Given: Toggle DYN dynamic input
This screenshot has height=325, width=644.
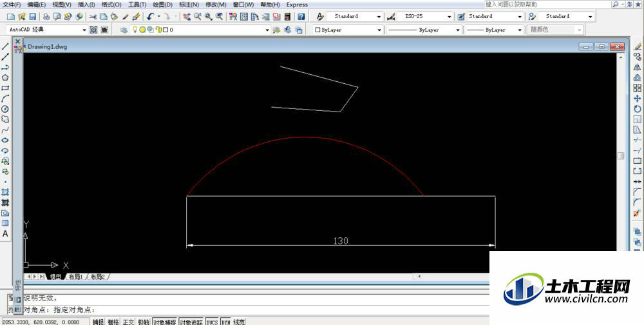Looking at the screenshot, I should (226, 322).
